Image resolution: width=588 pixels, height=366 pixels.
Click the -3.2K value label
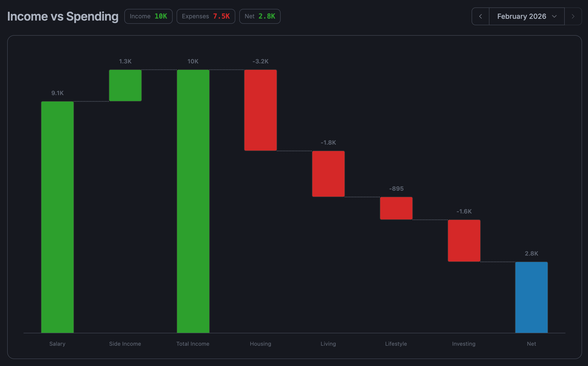tap(261, 61)
